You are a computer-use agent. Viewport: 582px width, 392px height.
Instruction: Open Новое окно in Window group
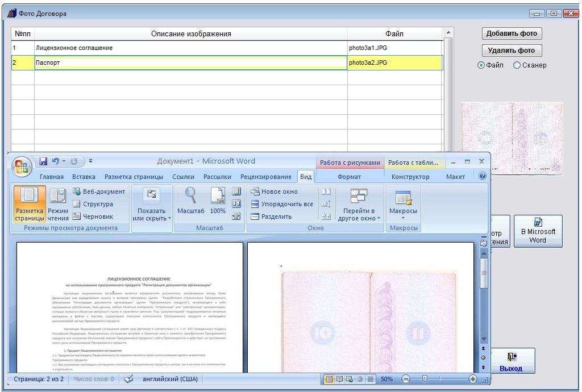[275, 191]
